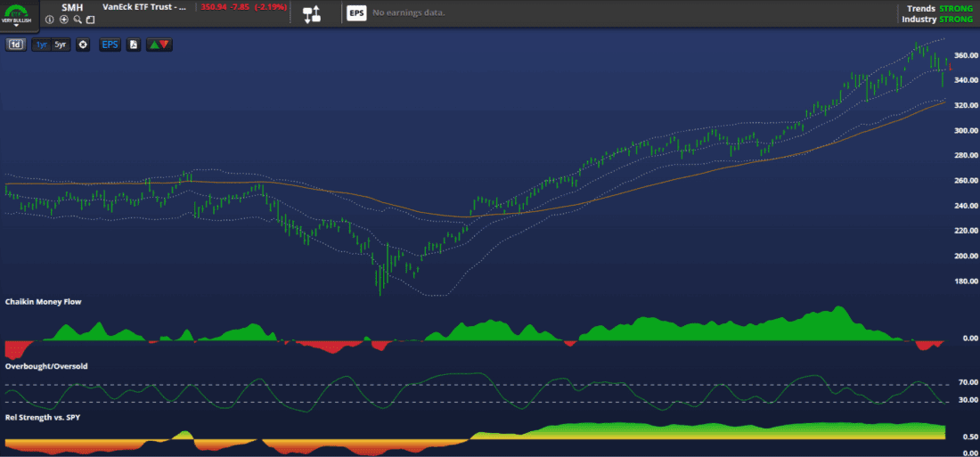
Task: Select the 5yr timeframe tab
Action: point(60,44)
